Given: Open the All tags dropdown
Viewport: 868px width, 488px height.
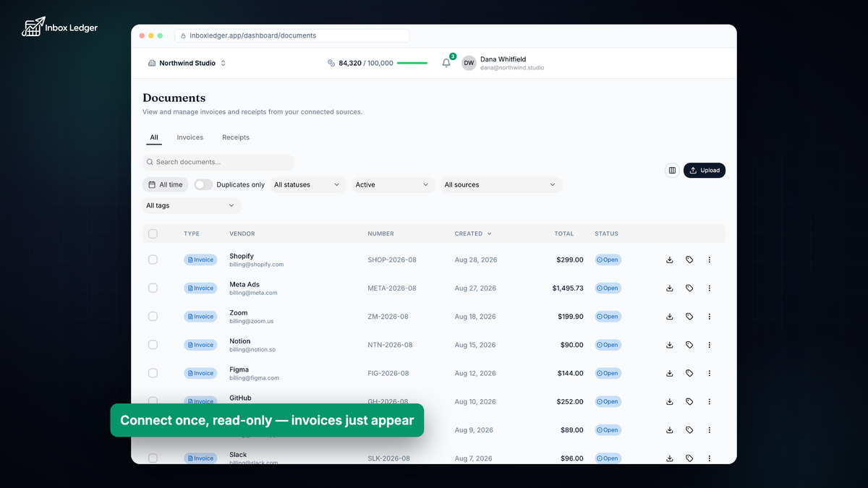Looking at the screenshot, I should click(192, 205).
